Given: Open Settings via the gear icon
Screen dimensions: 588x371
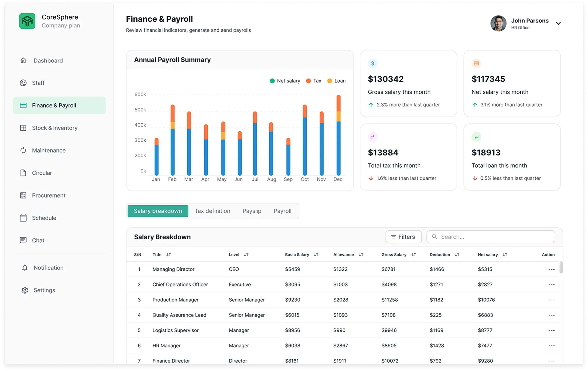Looking at the screenshot, I should [24, 290].
